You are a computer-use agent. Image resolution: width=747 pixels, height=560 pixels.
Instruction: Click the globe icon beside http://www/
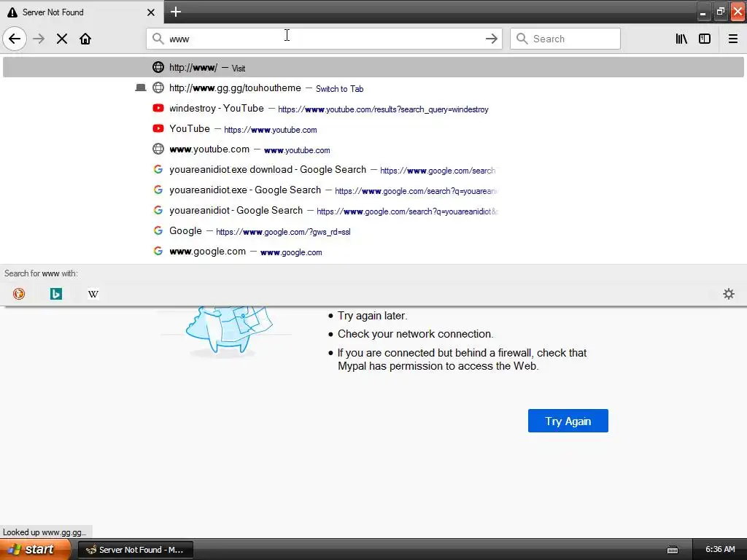pos(158,67)
